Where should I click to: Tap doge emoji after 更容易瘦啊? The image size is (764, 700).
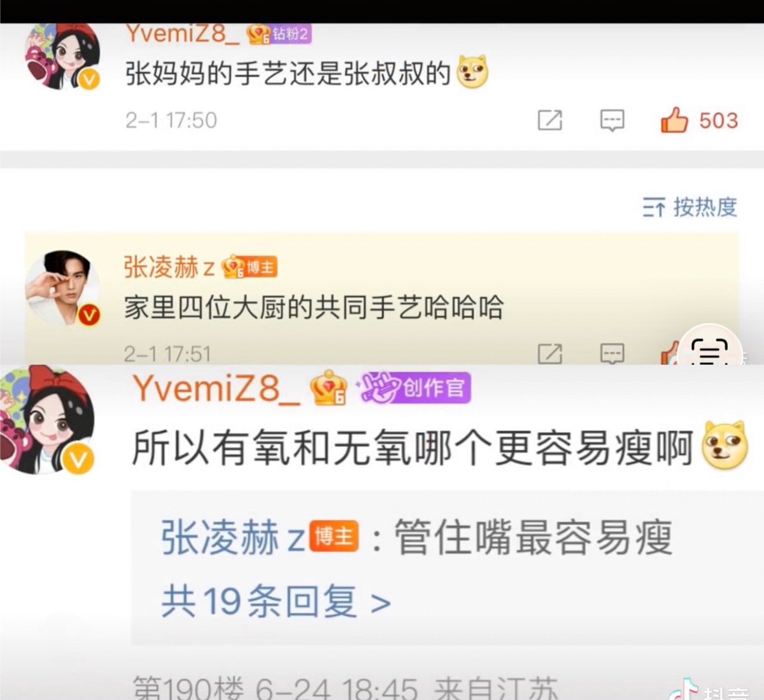point(724,445)
